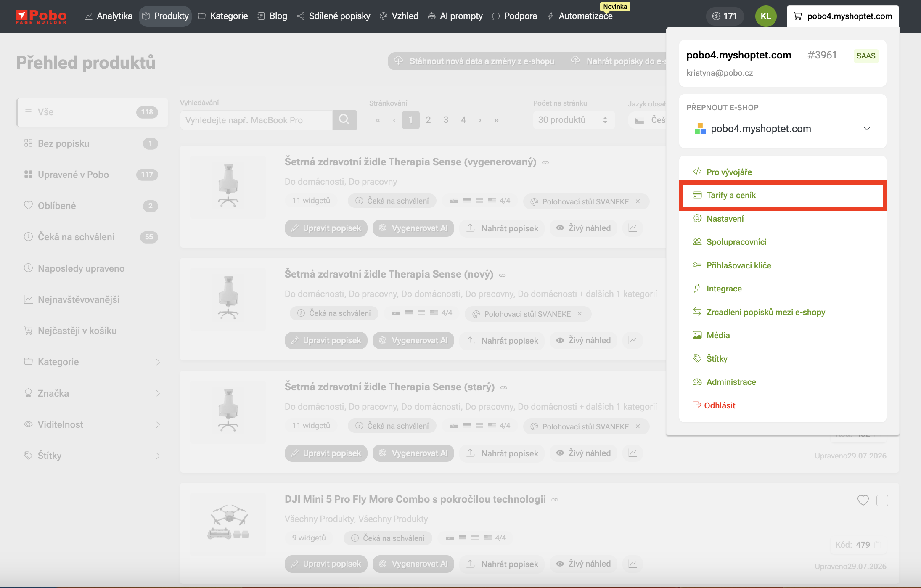The image size is (921, 588).
Task: Click Upravit popisek for the vygenerovaný chair
Action: (326, 228)
